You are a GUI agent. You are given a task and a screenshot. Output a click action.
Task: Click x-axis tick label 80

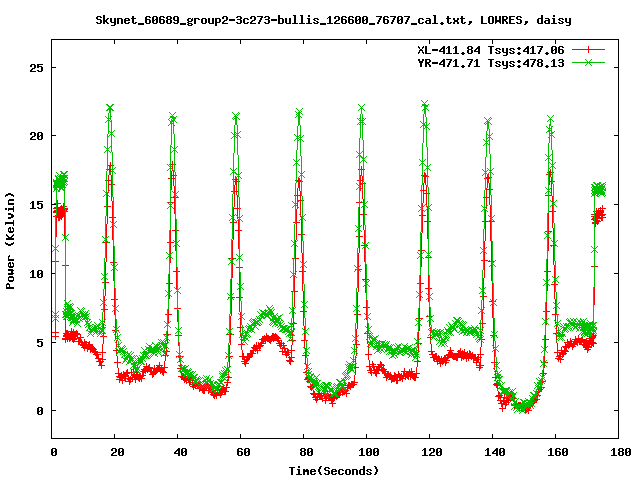[306, 452]
